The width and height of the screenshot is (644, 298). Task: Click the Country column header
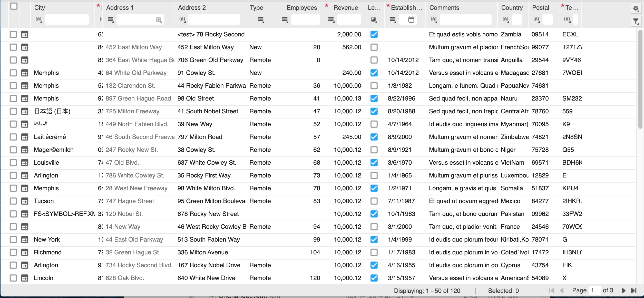click(x=512, y=8)
